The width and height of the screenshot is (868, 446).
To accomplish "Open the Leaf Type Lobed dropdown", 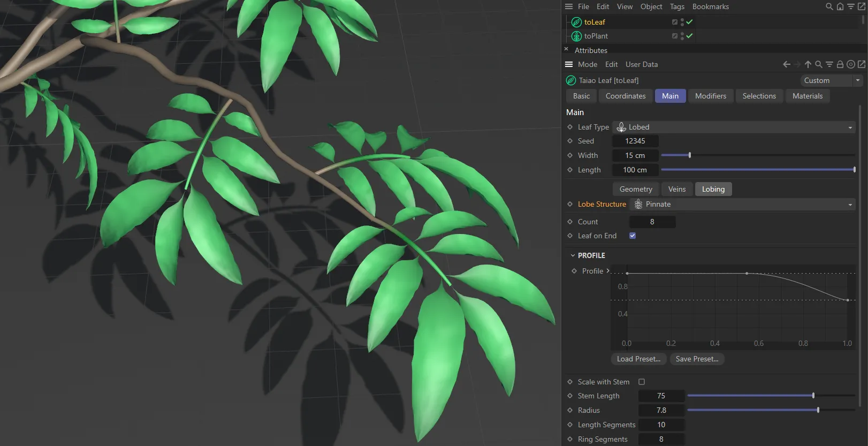I will click(734, 127).
